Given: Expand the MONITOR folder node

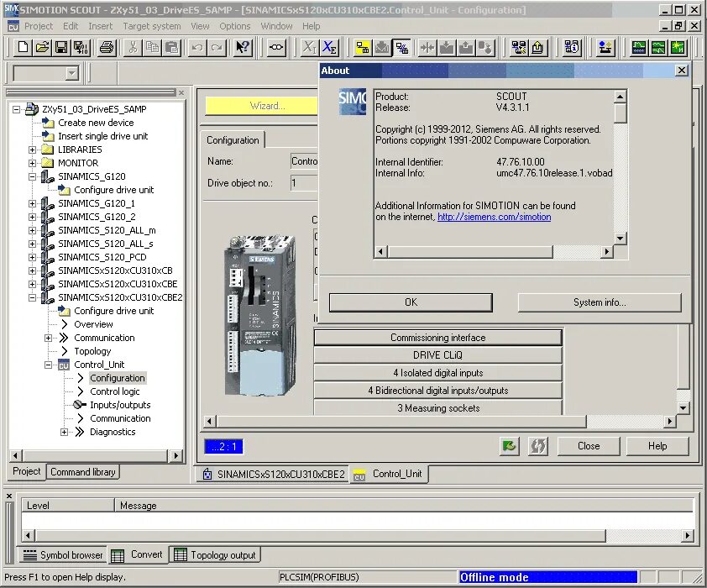Looking at the screenshot, I should 33,163.
